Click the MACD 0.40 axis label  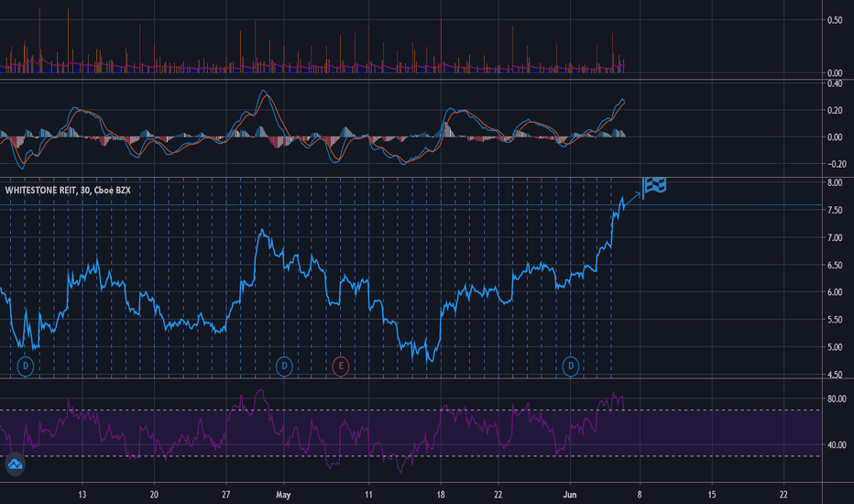pyautogui.click(x=835, y=83)
